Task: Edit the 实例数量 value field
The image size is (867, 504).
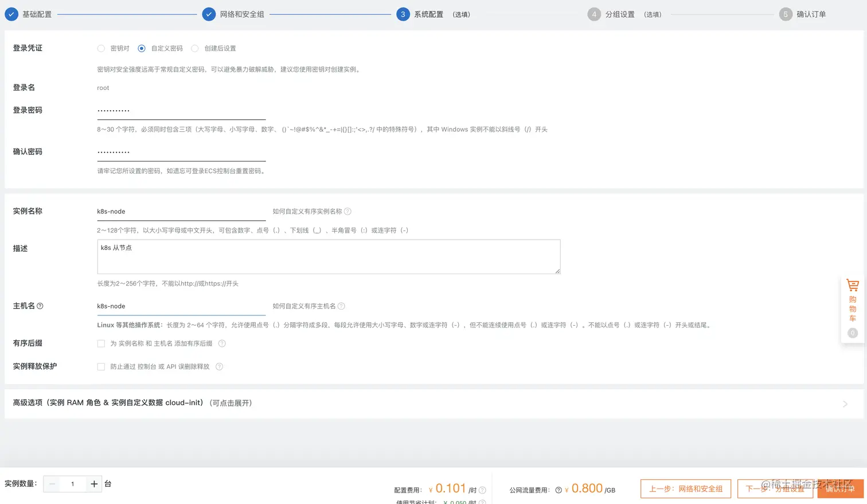Action: (x=73, y=484)
